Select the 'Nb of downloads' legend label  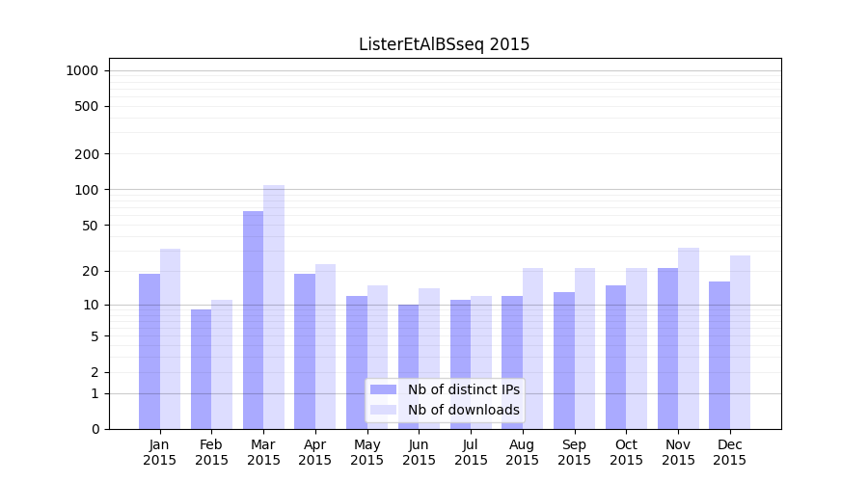point(463,410)
